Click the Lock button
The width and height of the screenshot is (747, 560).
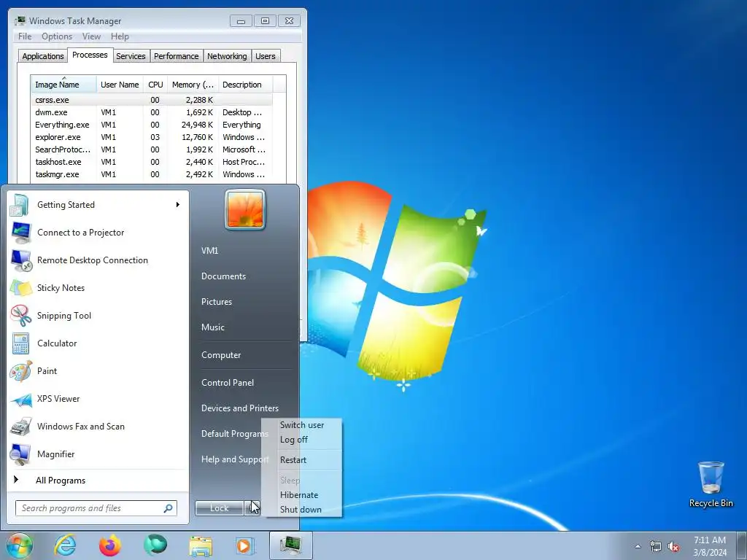click(219, 508)
